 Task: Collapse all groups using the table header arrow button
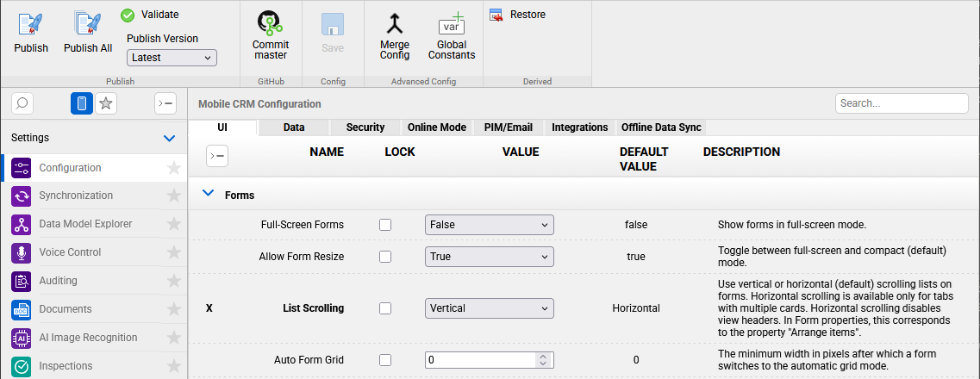(x=217, y=156)
